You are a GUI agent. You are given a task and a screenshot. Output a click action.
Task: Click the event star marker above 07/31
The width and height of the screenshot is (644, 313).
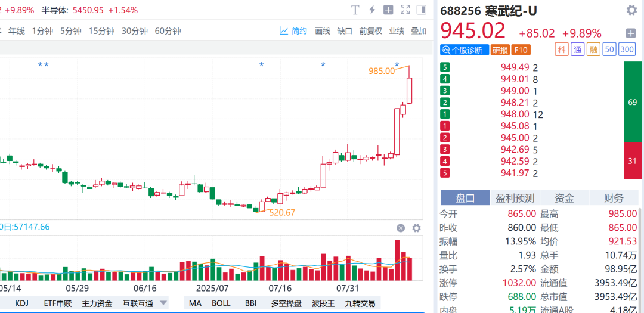(323, 65)
